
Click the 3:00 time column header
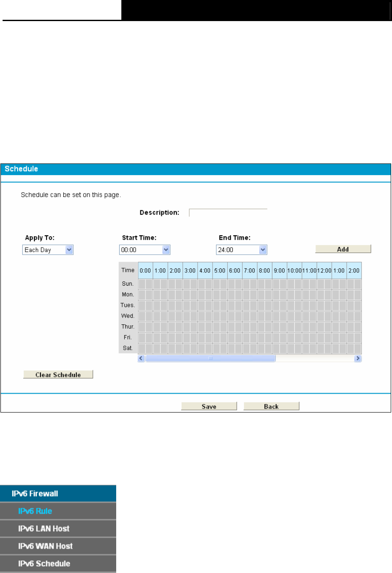190,271
